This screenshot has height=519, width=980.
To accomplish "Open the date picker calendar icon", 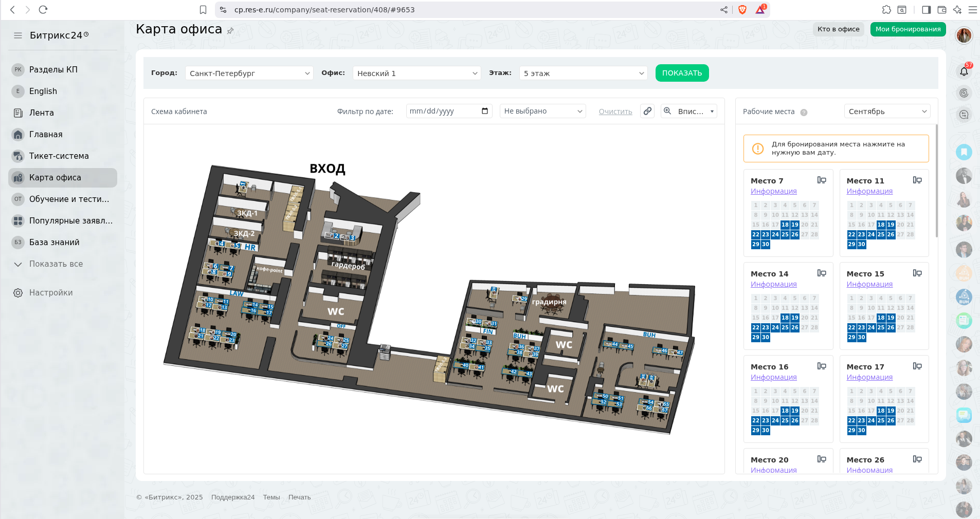I will click(484, 111).
